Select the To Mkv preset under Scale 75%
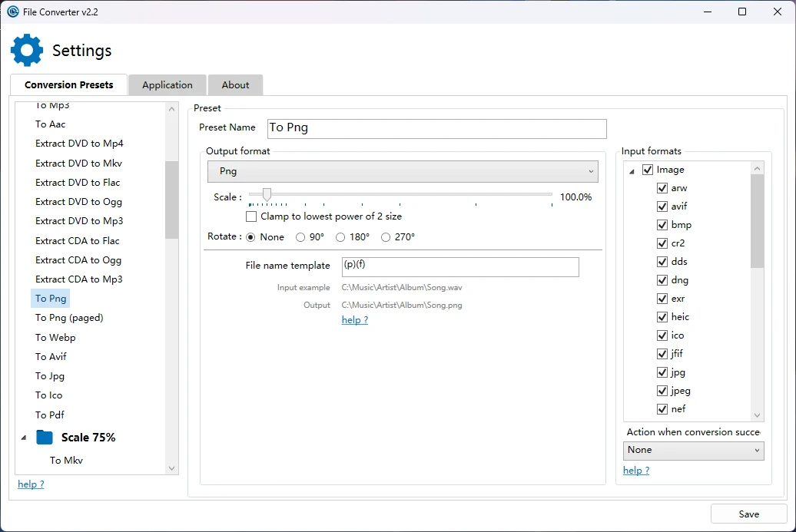The height and width of the screenshot is (532, 796). [66, 461]
